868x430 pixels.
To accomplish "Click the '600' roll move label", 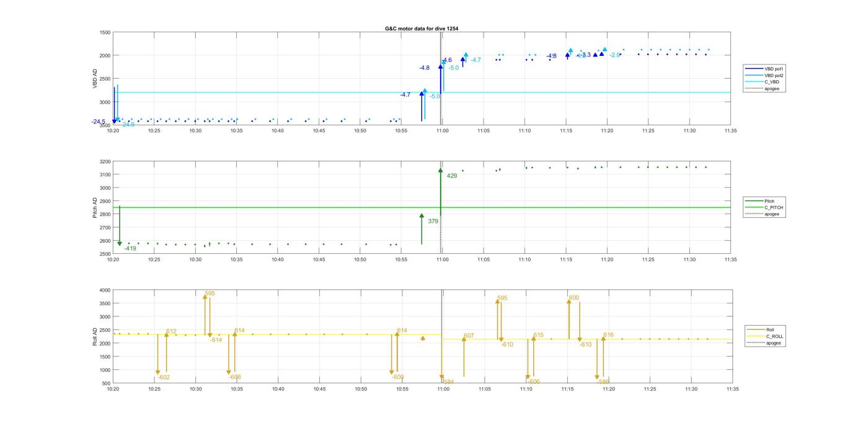I will 574,298.
